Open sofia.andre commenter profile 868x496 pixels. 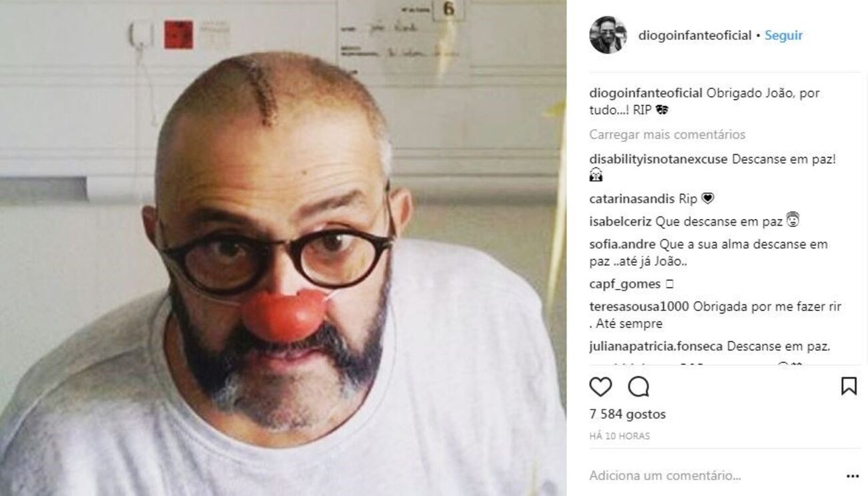click(x=622, y=244)
